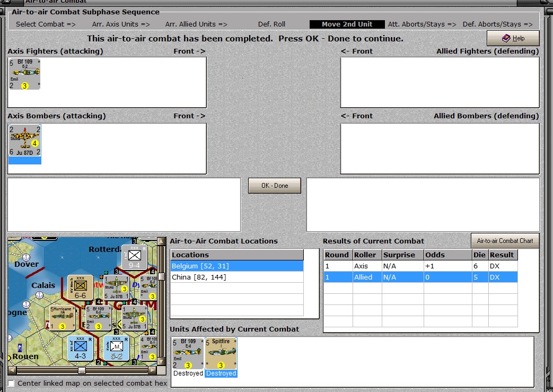The width and height of the screenshot is (553, 392).
Task: Click the destroyed Spitfire counter
Action: 221,354
